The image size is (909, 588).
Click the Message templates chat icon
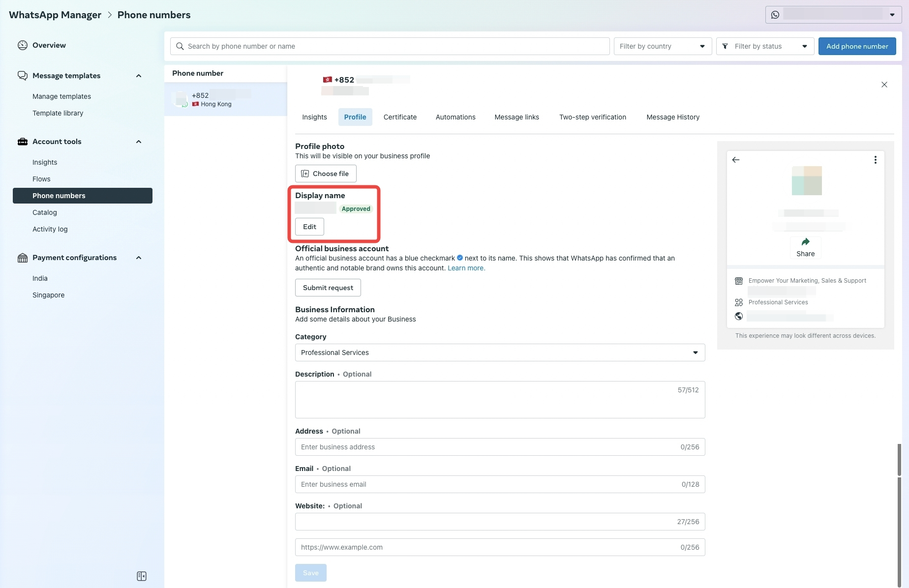pos(23,76)
